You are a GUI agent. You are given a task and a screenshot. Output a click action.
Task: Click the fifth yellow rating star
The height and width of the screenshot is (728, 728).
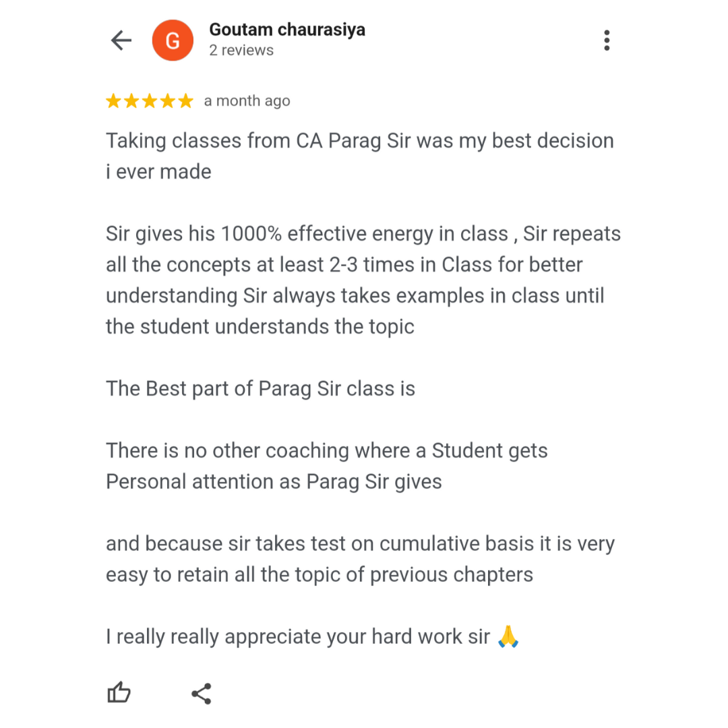click(186, 100)
